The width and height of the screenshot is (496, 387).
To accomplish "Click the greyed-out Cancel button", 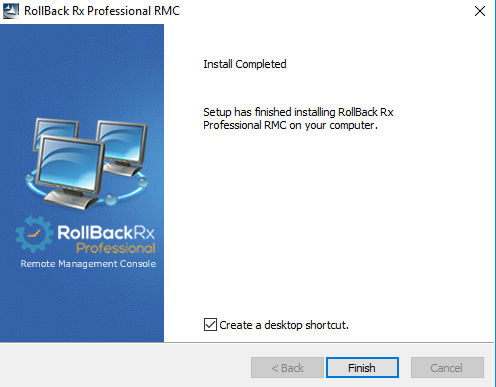I will [x=447, y=368].
